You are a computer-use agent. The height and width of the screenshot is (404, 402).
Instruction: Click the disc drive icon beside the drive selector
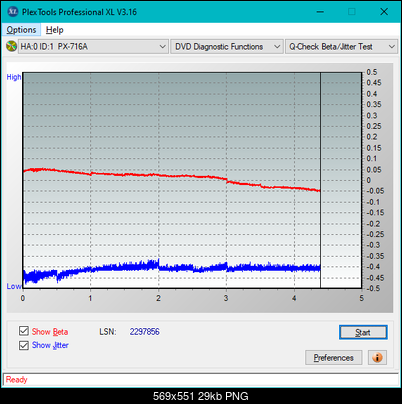[11, 46]
